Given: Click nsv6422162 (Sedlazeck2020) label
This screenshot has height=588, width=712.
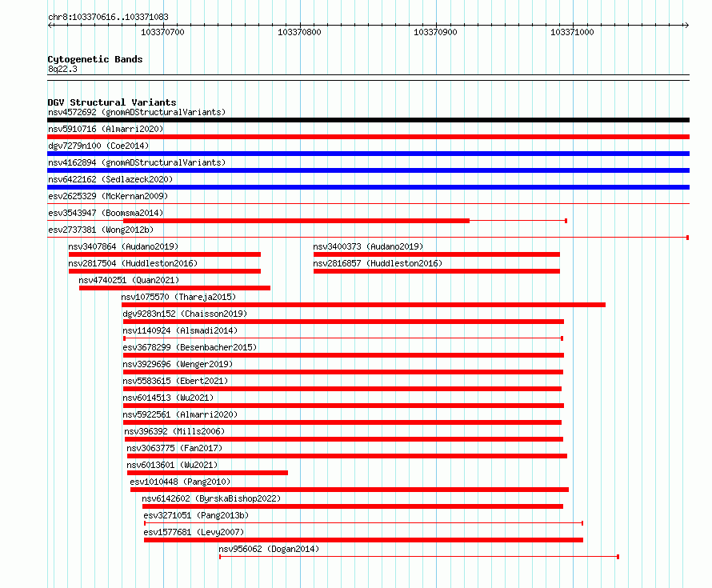Looking at the screenshot, I should tap(110, 179).
